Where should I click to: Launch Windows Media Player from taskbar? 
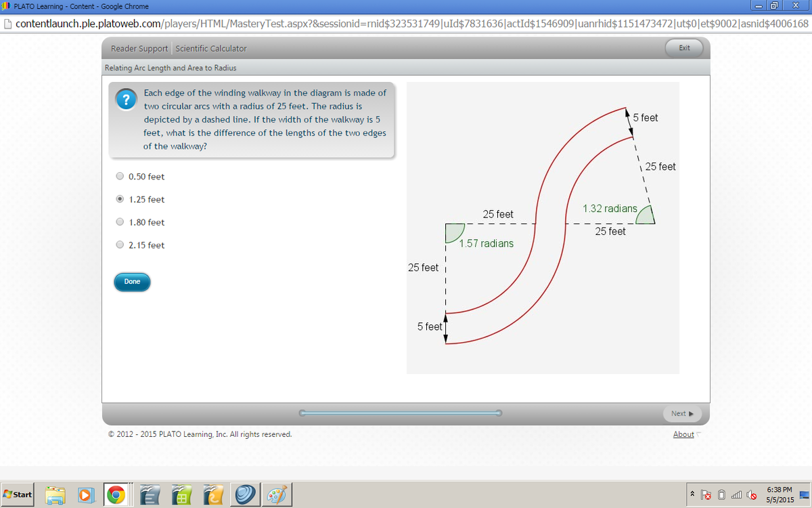85,494
